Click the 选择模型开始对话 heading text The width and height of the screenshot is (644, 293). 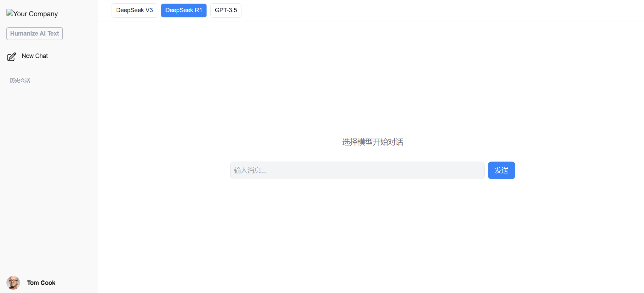pos(372,142)
